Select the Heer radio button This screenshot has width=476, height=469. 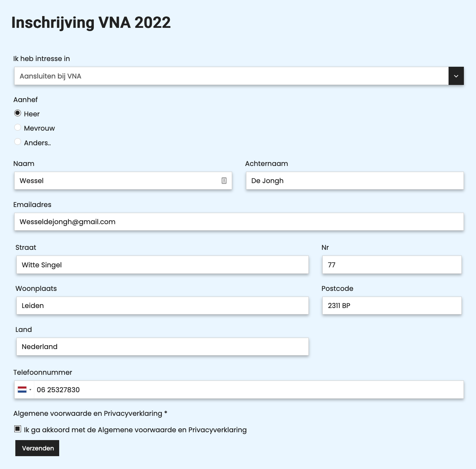pyautogui.click(x=17, y=113)
